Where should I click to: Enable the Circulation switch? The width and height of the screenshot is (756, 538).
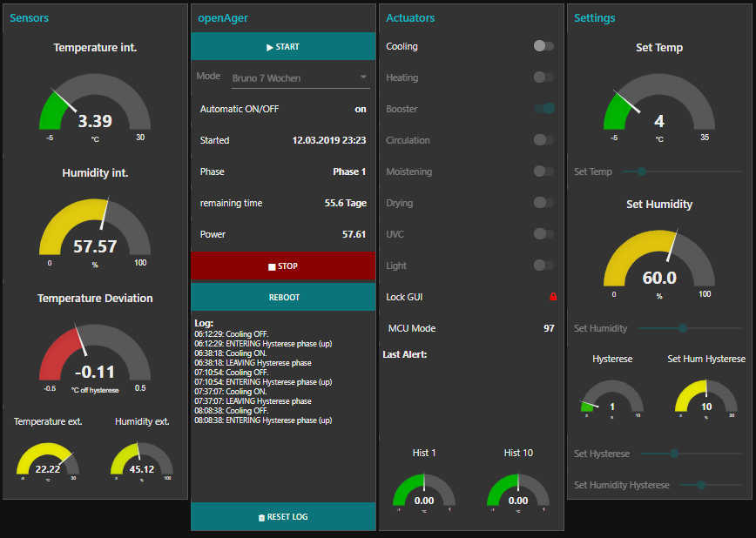click(x=543, y=140)
